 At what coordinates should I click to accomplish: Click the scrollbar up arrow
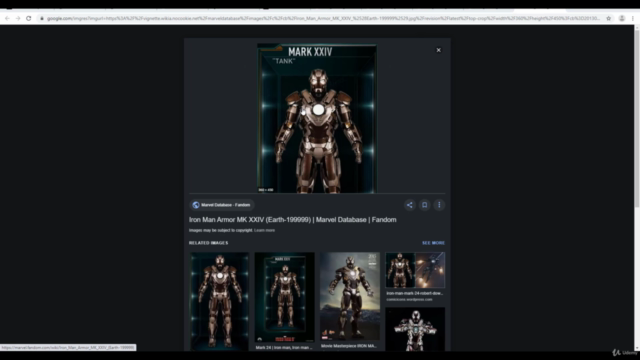pyautogui.click(x=637, y=27)
